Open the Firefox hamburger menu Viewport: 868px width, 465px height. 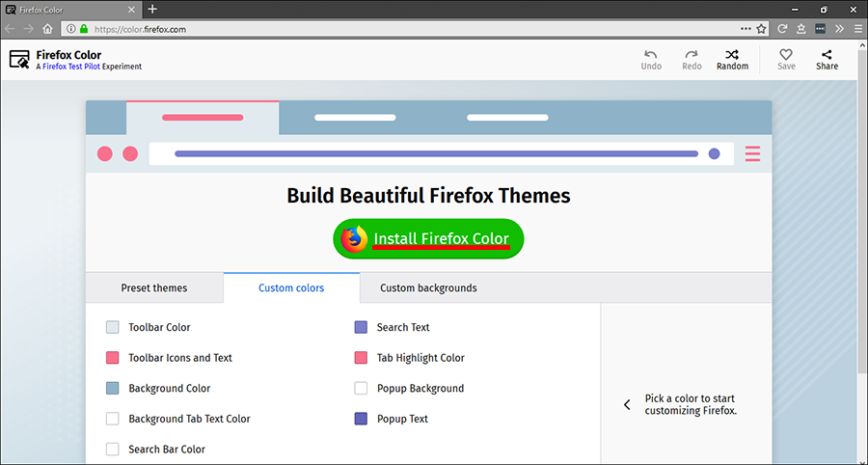pos(857,29)
